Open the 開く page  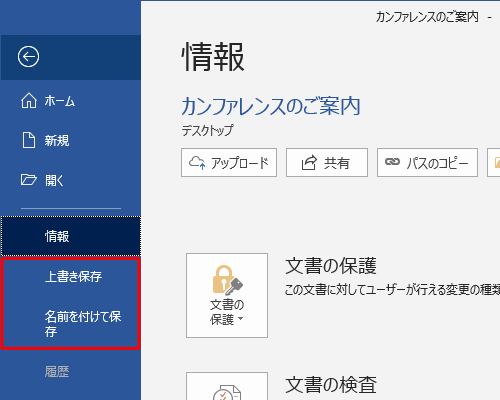[x=70, y=180]
